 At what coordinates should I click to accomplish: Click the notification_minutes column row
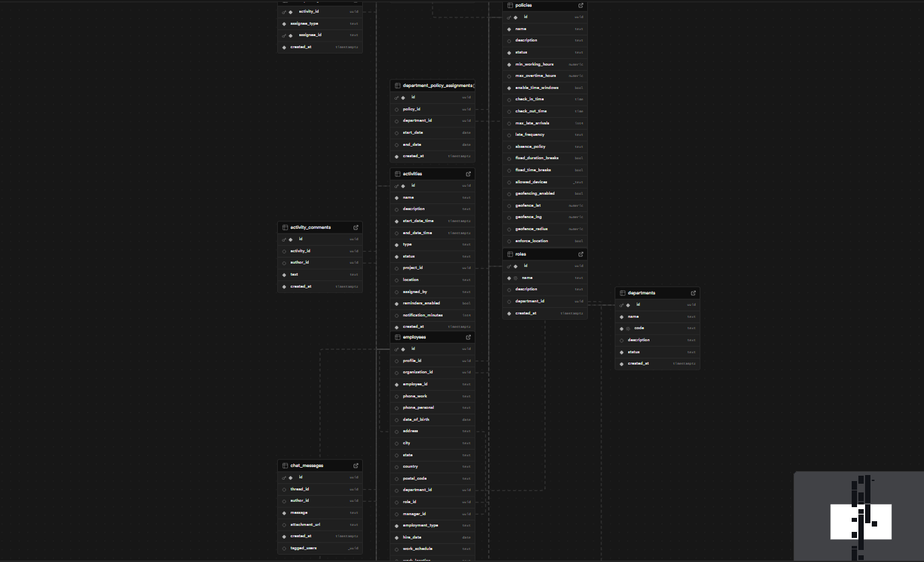click(433, 315)
